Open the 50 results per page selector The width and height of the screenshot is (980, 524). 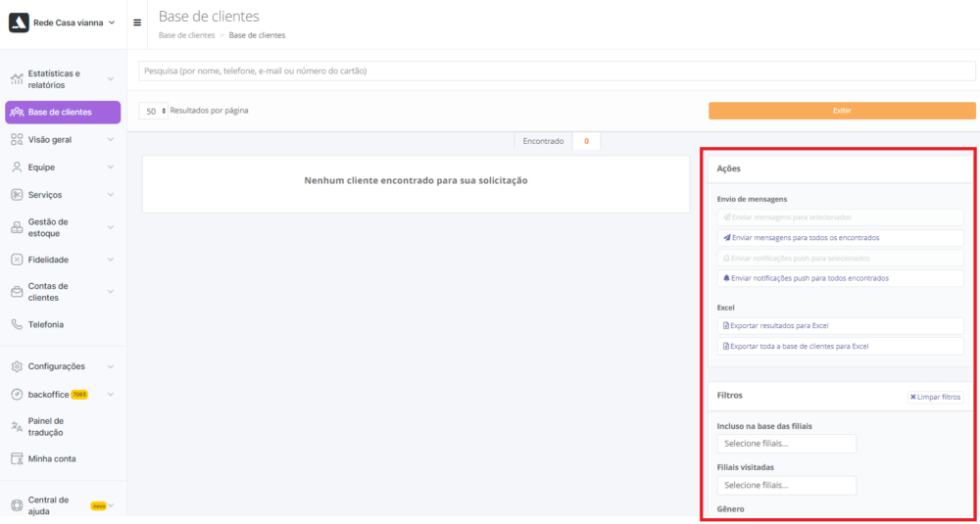(154, 112)
